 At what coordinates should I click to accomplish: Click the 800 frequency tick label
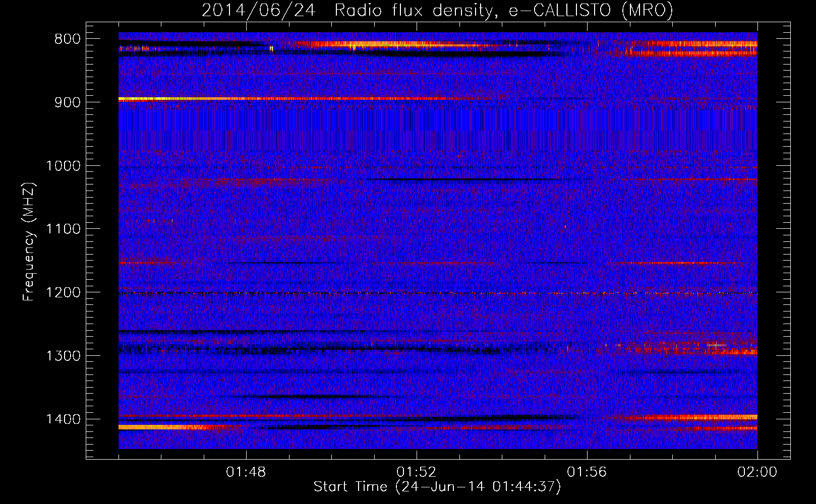(68, 39)
